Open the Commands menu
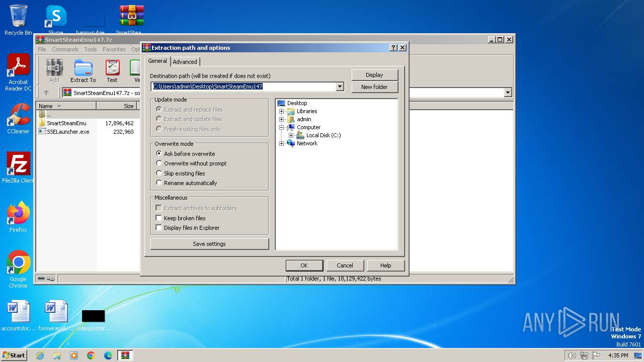 point(65,49)
